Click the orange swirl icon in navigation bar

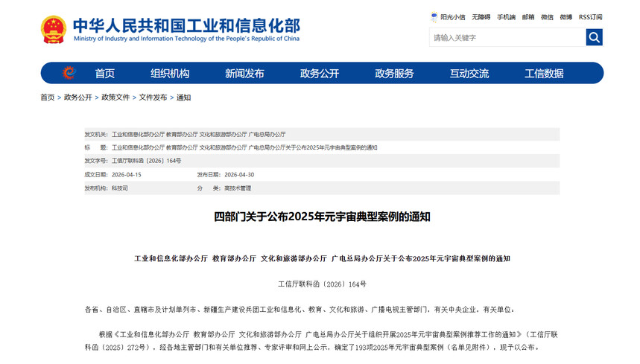coord(69,73)
